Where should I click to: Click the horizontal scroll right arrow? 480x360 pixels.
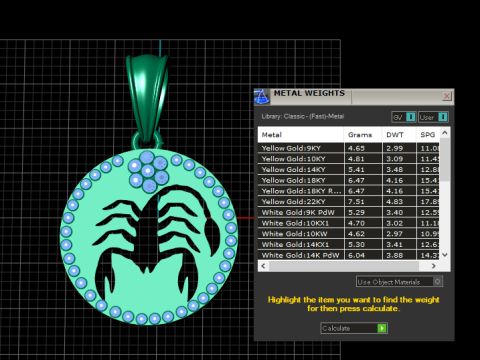[433, 266]
